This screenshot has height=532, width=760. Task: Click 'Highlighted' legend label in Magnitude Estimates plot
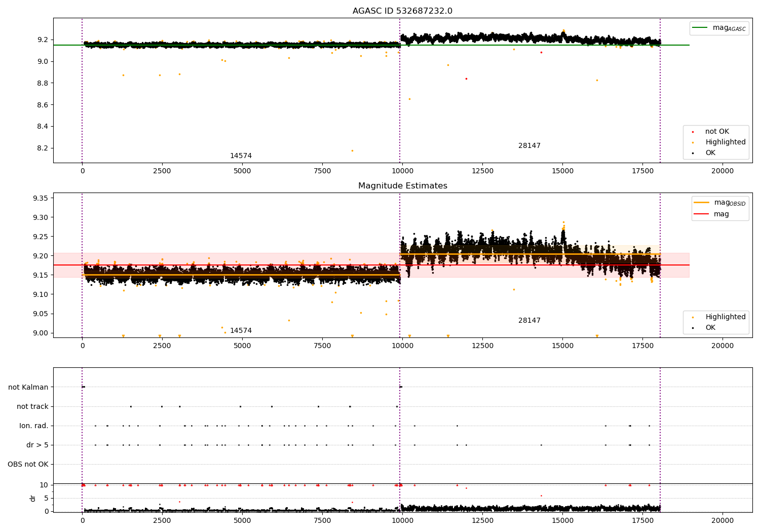[x=726, y=317]
